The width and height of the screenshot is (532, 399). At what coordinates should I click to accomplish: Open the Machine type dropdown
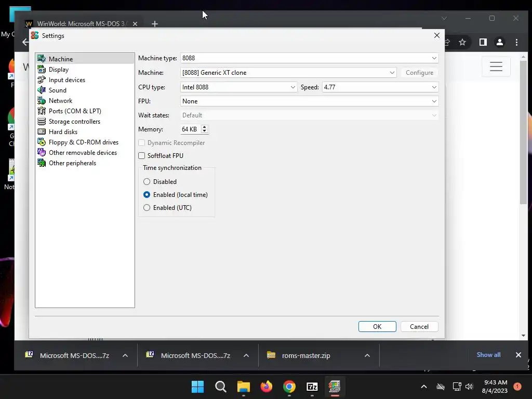click(x=310, y=58)
